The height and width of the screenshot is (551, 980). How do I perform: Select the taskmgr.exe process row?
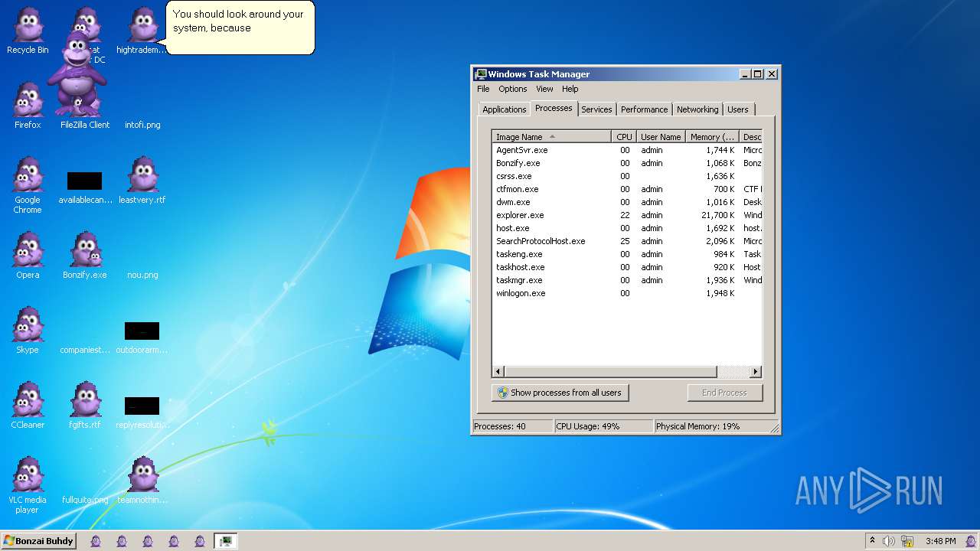click(x=627, y=280)
